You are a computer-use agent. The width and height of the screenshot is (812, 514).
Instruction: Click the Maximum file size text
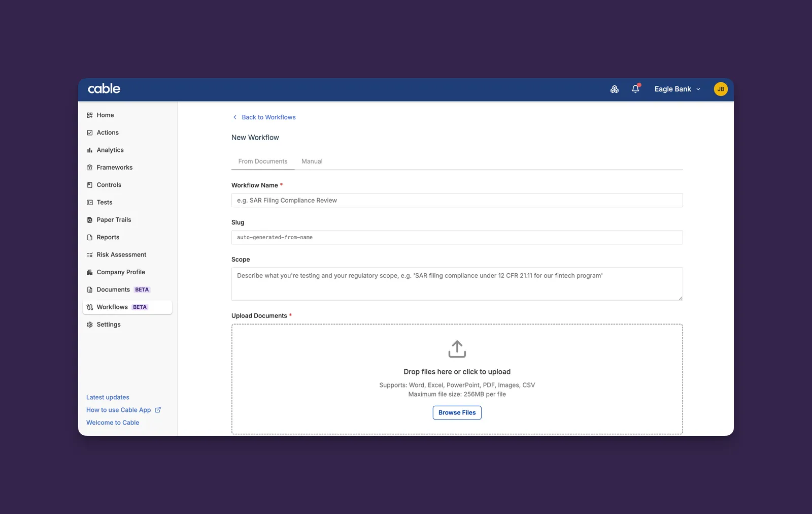457,394
